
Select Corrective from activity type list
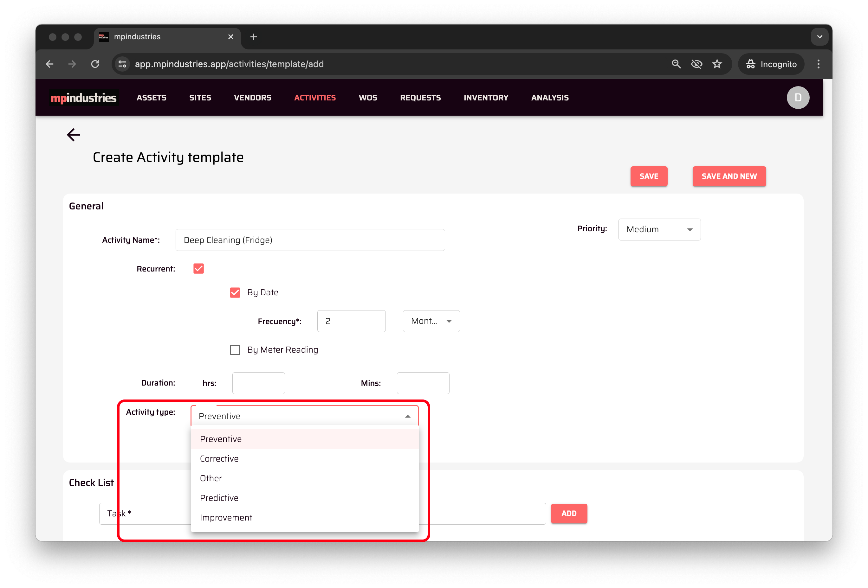219,458
